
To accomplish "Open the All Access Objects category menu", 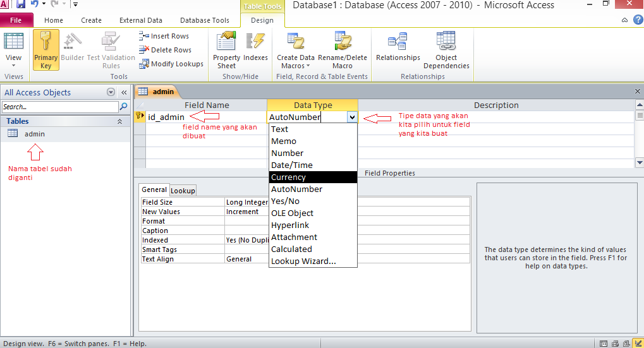I will [x=111, y=92].
